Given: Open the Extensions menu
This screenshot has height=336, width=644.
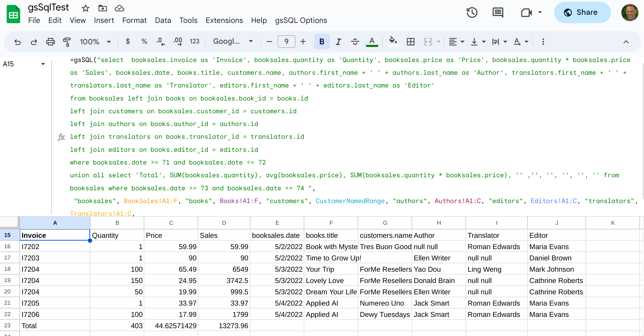Looking at the screenshot, I should coord(224,20).
